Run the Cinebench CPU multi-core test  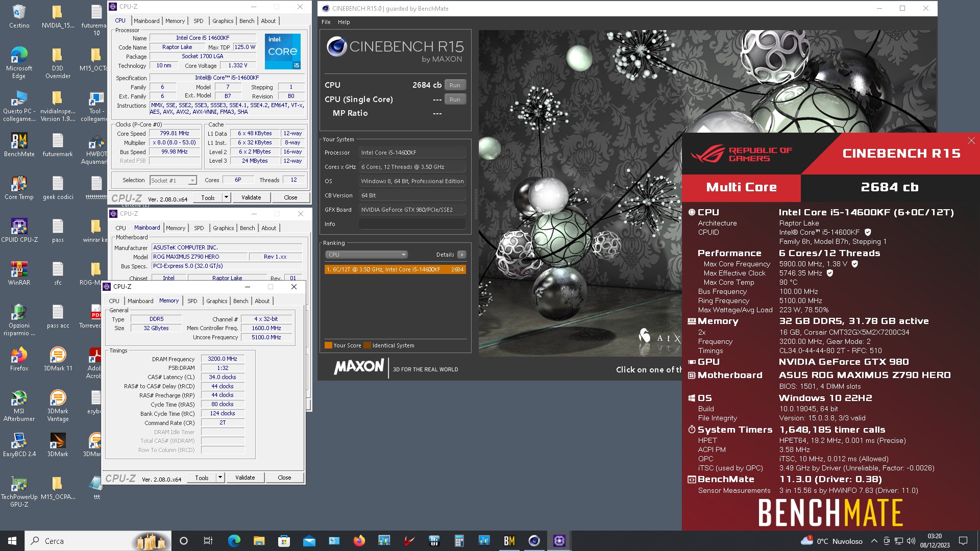pos(455,85)
